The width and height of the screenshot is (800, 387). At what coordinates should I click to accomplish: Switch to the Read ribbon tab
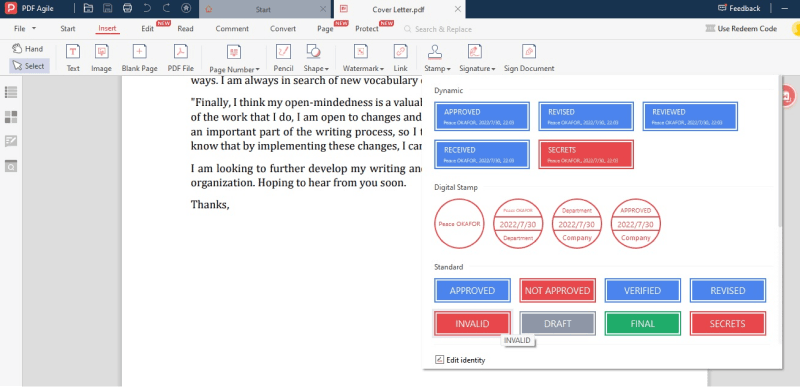[x=185, y=29]
